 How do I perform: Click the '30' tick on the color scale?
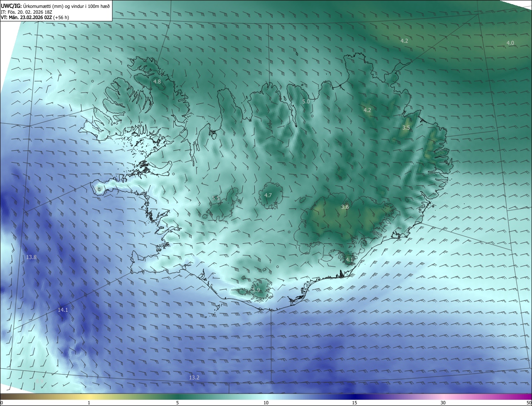pos(443,403)
